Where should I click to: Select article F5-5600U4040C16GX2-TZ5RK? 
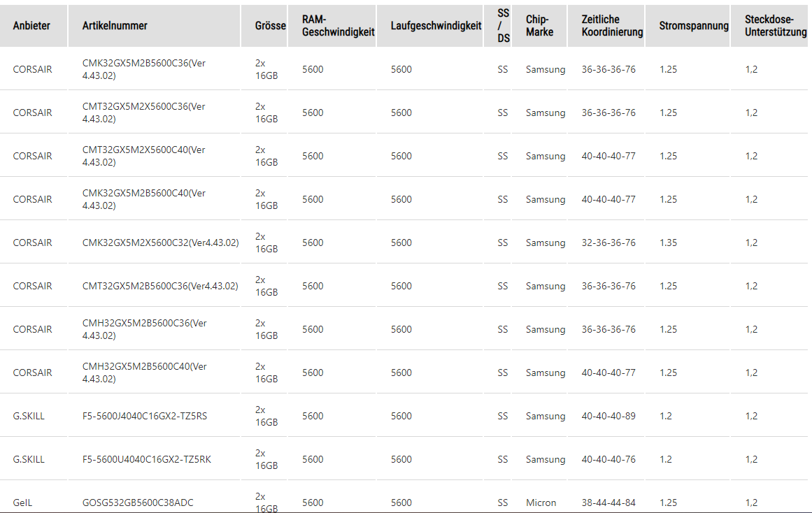pos(147,460)
